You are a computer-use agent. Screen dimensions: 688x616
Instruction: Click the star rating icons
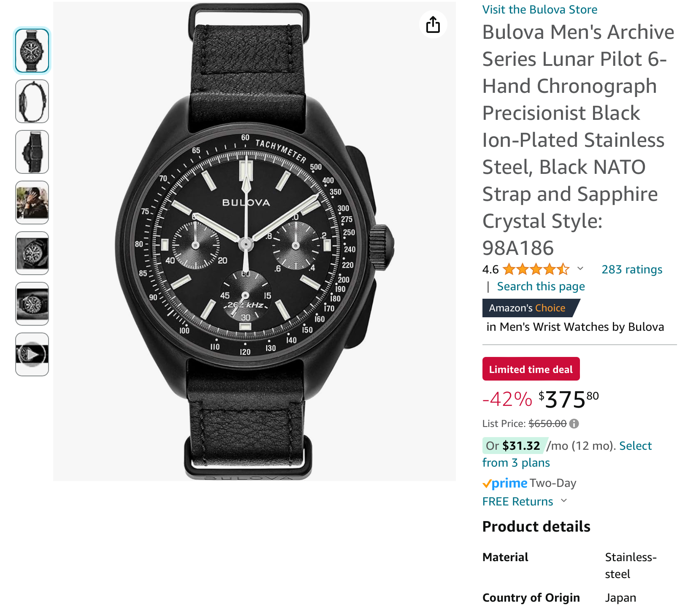[536, 269]
